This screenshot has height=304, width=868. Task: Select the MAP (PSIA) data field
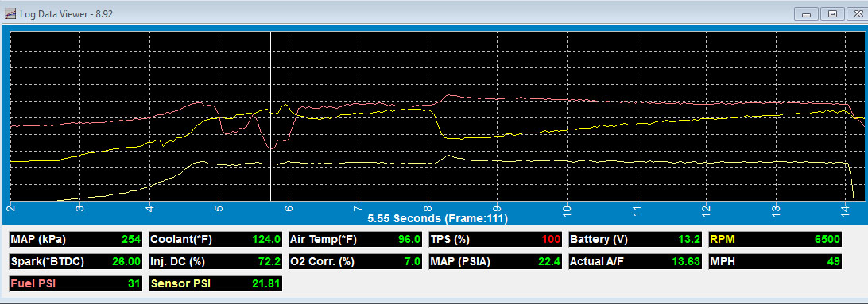(495, 261)
